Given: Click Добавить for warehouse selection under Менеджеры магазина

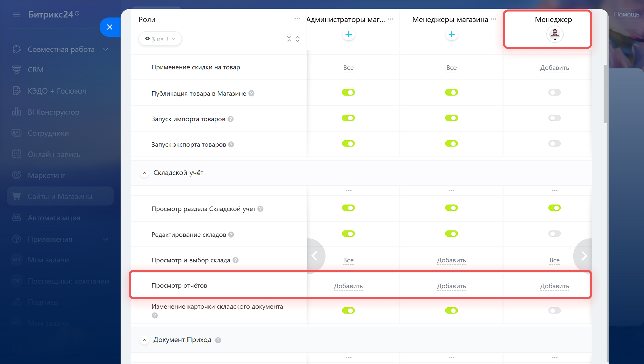Looking at the screenshot, I should click(451, 260).
